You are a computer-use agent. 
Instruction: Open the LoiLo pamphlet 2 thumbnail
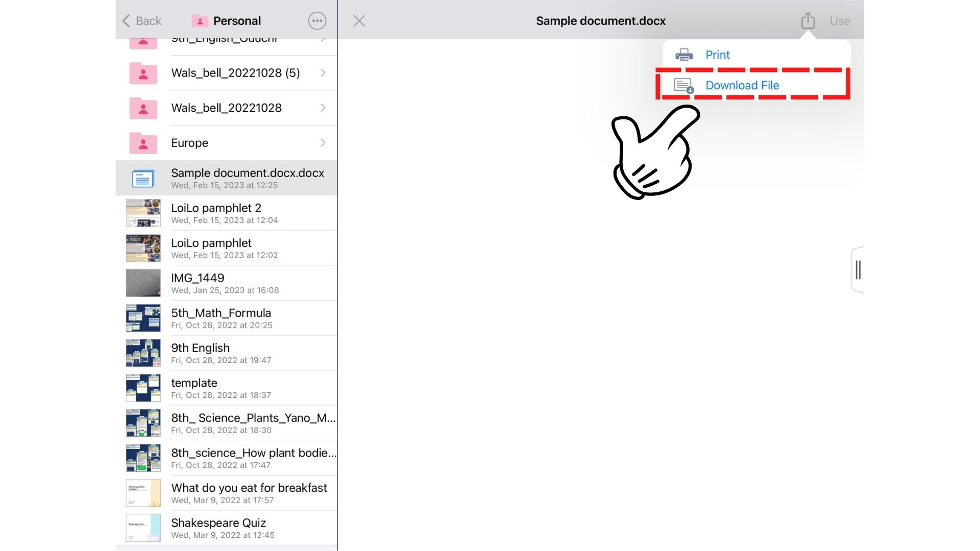[143, 213]
